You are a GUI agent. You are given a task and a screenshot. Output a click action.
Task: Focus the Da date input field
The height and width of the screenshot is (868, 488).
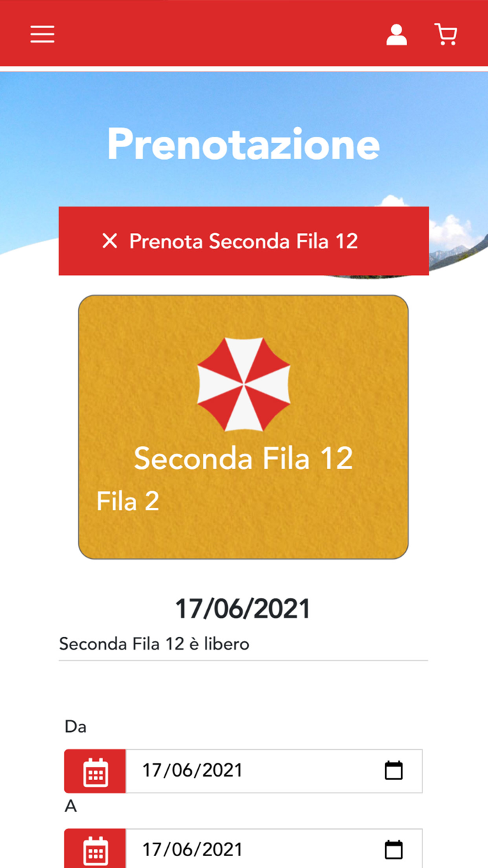273,771
